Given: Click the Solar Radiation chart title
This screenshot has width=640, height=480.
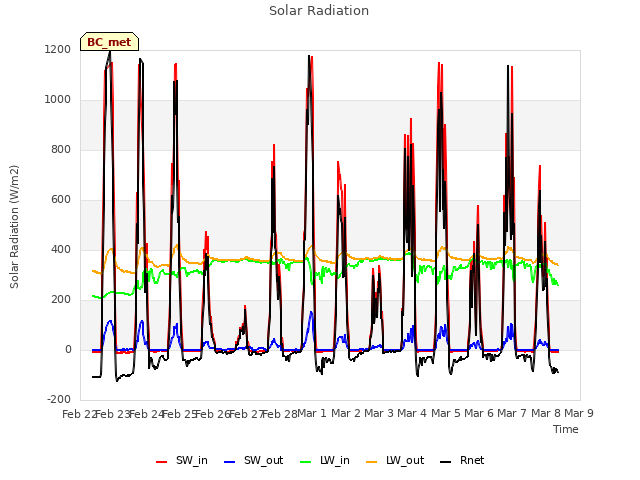Looking at the screenshot, I should [x=319, y=11].
